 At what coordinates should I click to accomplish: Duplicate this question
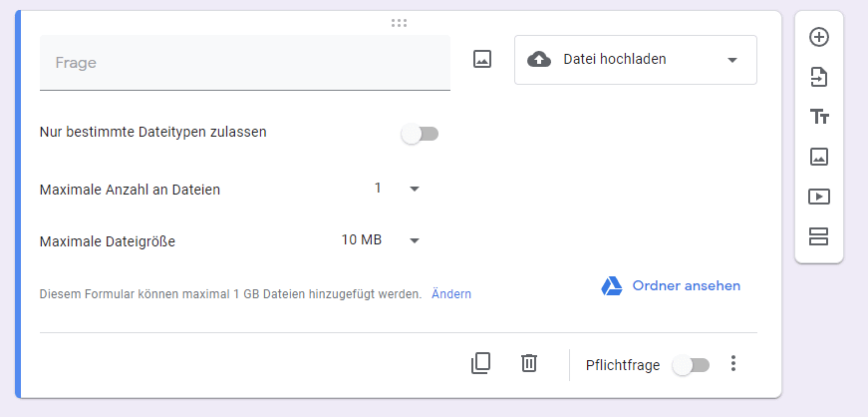tap(480, 364)
